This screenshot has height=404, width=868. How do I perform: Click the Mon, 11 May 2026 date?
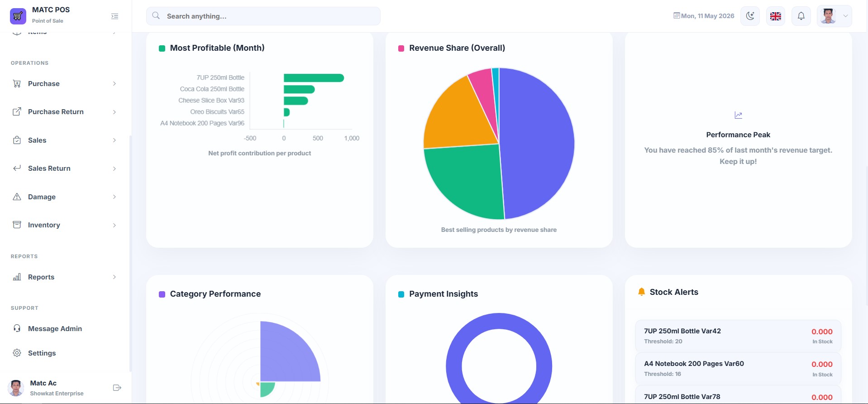[x=707, y=16]
